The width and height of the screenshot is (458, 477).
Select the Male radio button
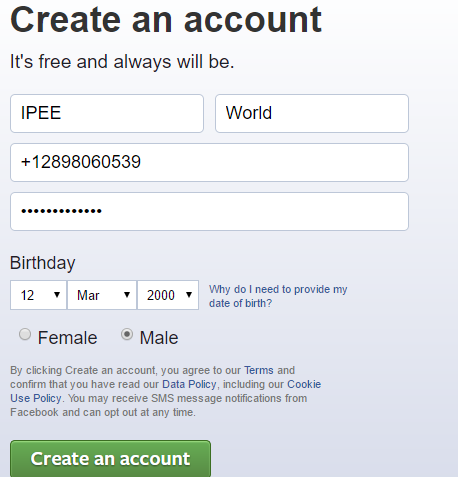(127, 334)
